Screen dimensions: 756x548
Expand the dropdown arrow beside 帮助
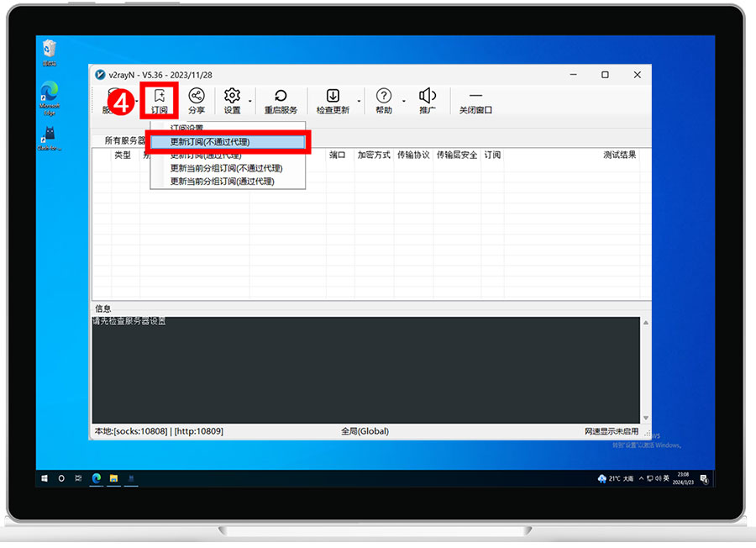pyautogui.click(x=403, y=102)
